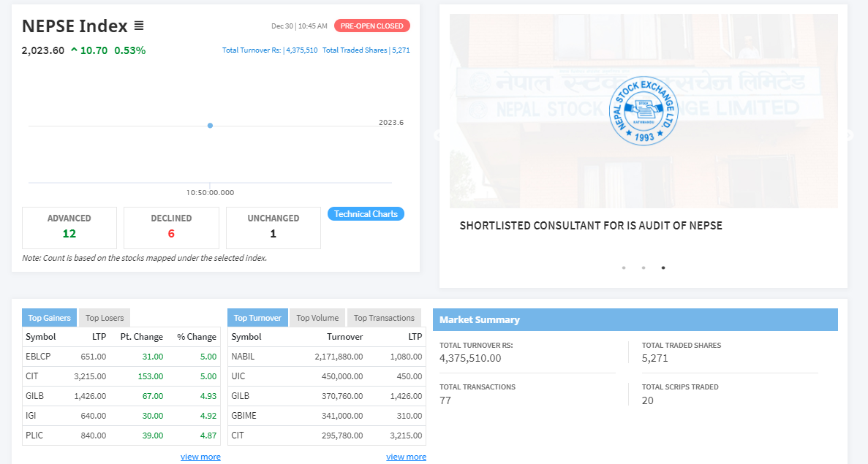868x464 pixels.
Task: Click the % Change column header
Action: 197,337
